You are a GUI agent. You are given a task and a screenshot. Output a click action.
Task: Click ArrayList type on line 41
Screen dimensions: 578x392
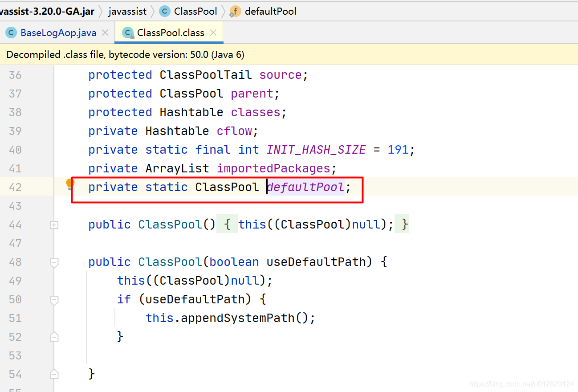coord(177,168)
